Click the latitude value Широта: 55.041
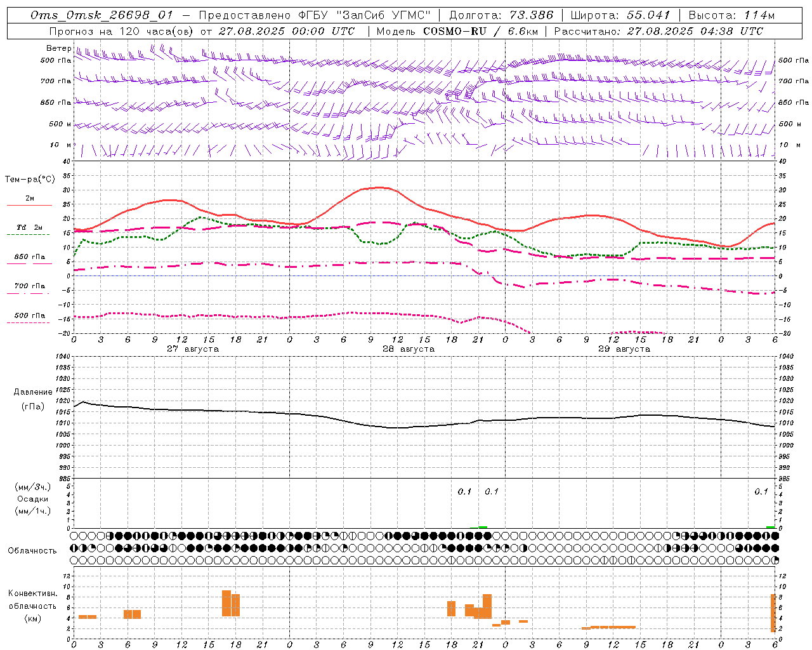This screenshot has height=650, width=812. click(x=620, y=15)
